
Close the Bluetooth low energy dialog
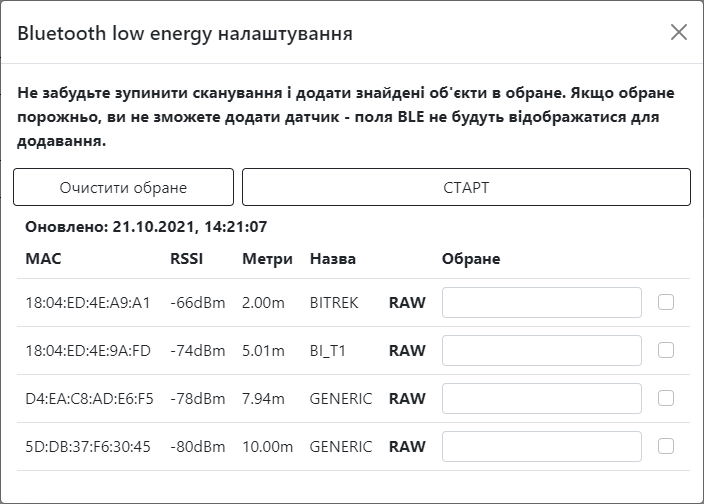coord(678,32)
